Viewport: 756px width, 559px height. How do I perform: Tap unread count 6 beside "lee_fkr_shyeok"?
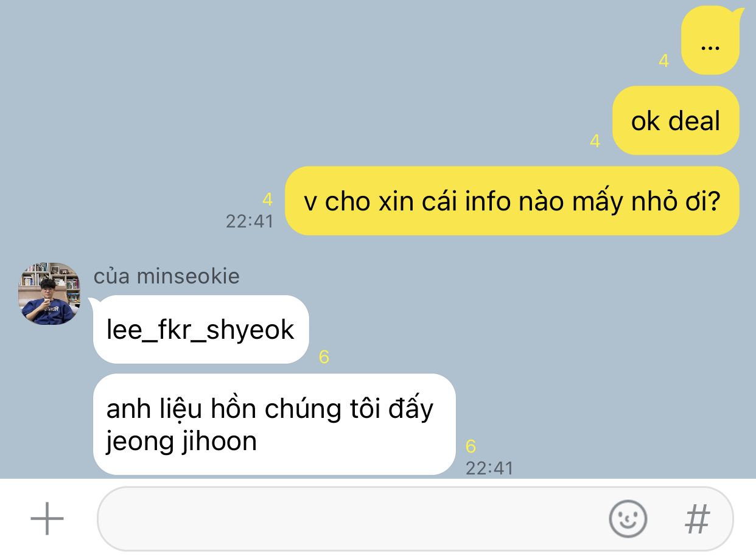324,357
